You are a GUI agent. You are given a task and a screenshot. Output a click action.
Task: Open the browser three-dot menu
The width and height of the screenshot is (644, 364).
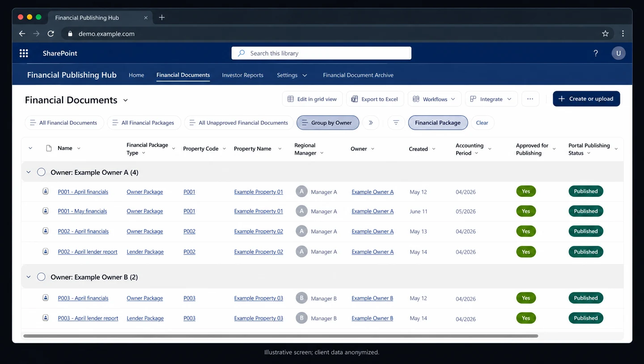click(623, 34)
